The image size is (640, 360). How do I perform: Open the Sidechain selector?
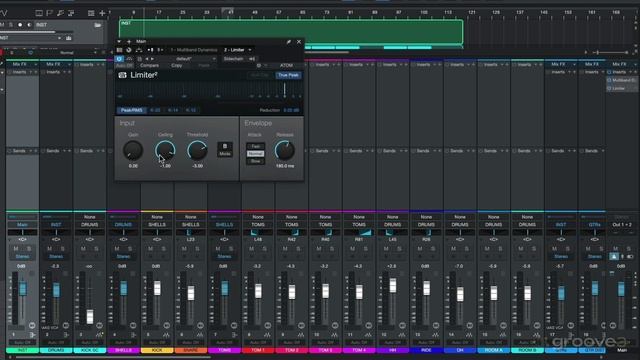(233, 59)
